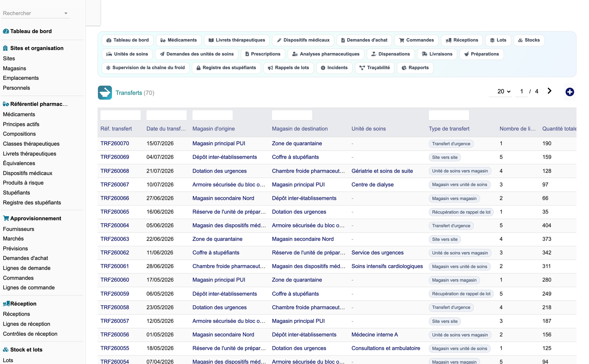
Task: Filter by Date du transfert input field
Action: (166, 115)
